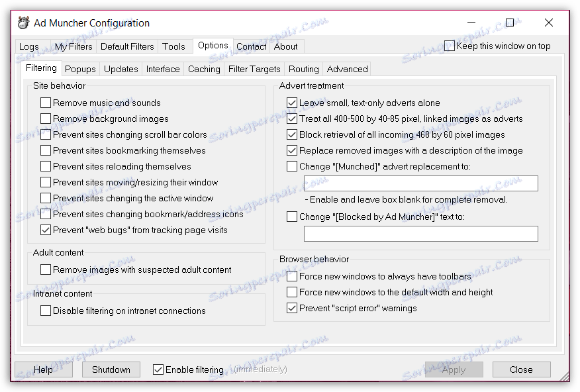Tick Prevent sites reloading themselves
Viewport: 580px width, 392px height.
coord(46,166)
